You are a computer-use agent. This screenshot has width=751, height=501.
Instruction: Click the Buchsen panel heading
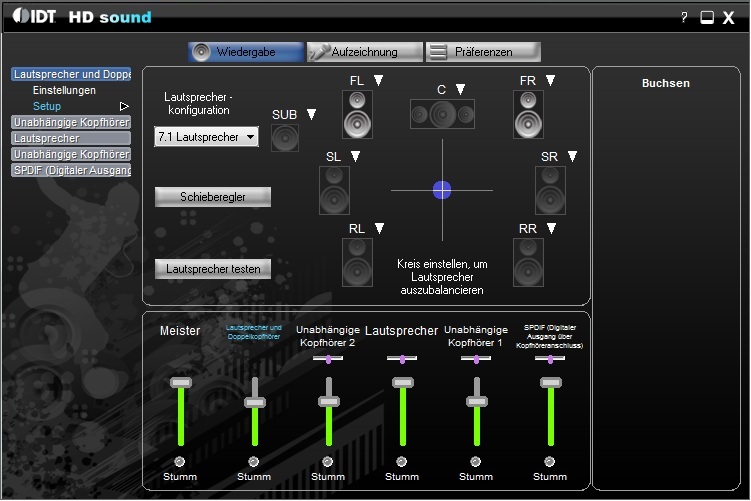pos(666,83)
